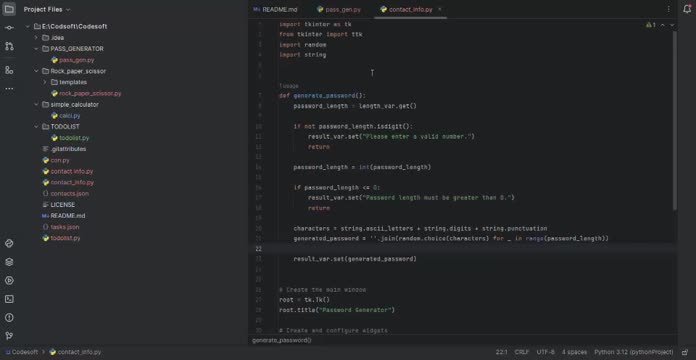Screen dimensions: 696x360
Task: Expand the .idea folder
Action: (36, 38)
